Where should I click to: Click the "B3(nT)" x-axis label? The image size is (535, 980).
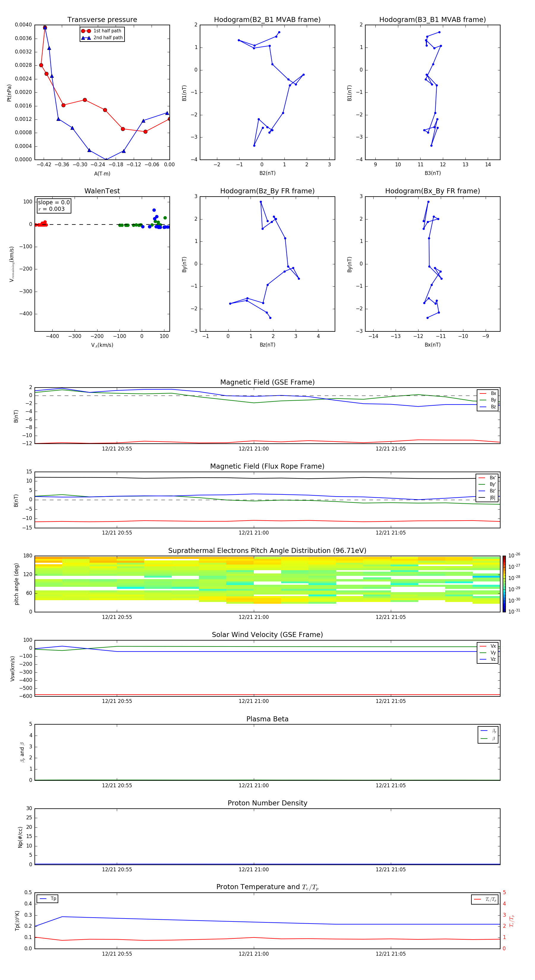click(x=432, y=173)
